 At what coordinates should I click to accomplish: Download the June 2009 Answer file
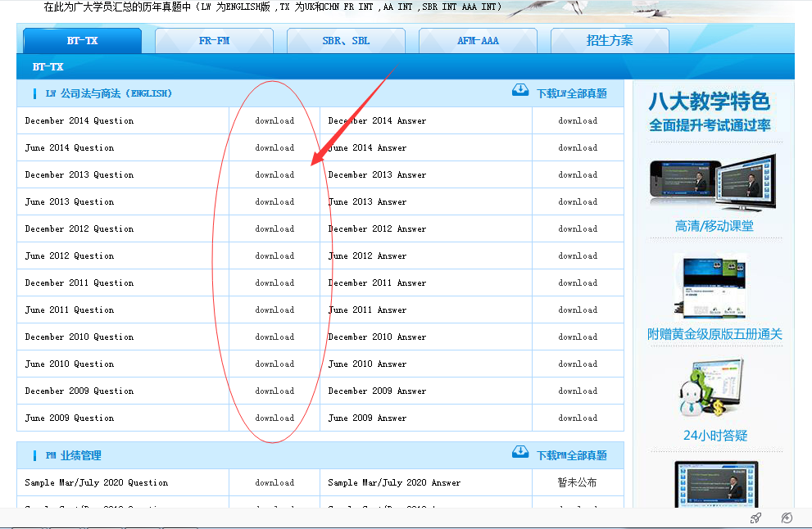coord(578,418)
